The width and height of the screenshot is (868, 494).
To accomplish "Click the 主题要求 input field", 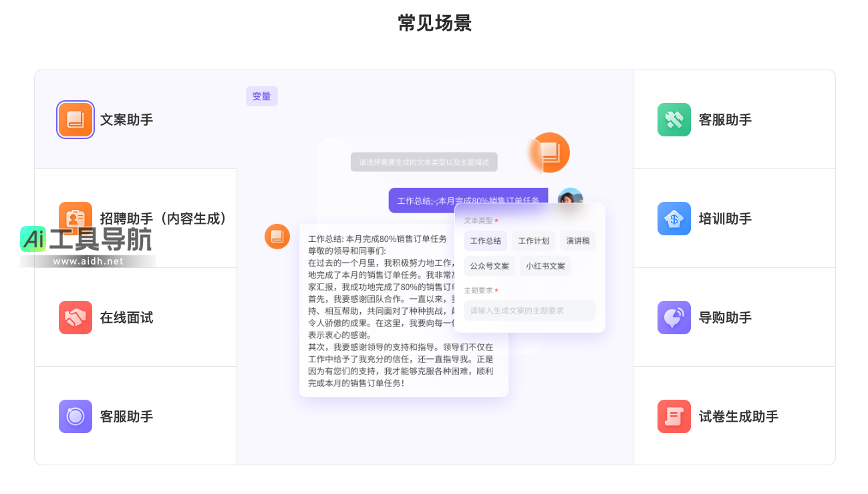I will click(529, 310).
